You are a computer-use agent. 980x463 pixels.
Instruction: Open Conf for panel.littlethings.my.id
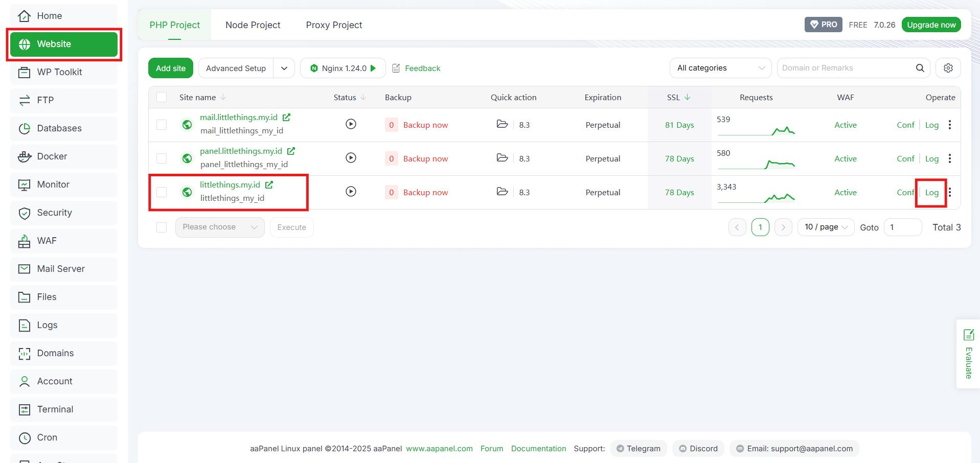[x=905, y=159]
